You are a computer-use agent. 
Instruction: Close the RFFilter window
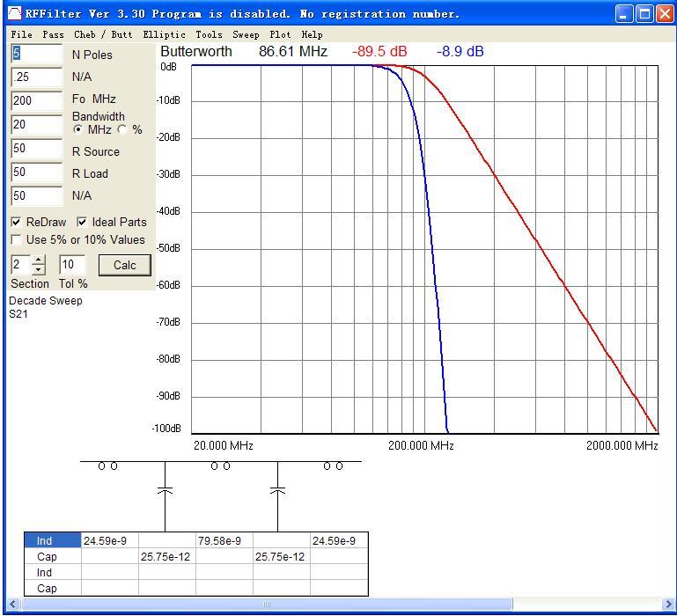pyautogui.click(x=666, y=14)
